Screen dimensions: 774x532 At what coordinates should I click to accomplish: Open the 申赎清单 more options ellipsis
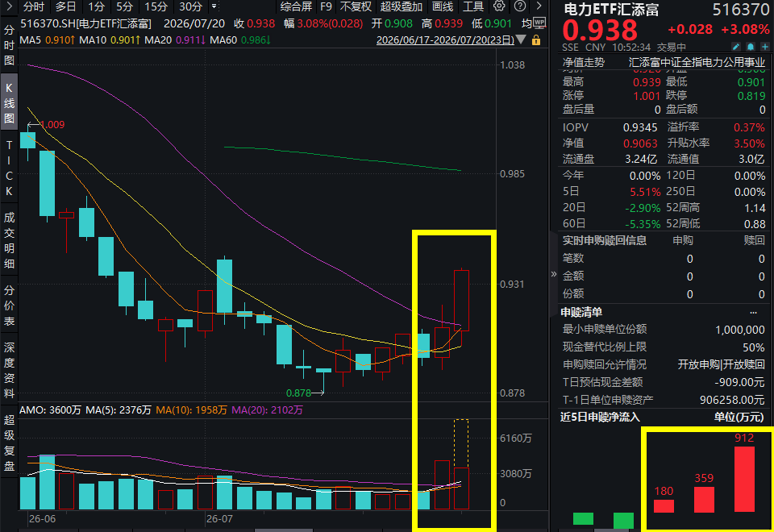tap(753, 313)
